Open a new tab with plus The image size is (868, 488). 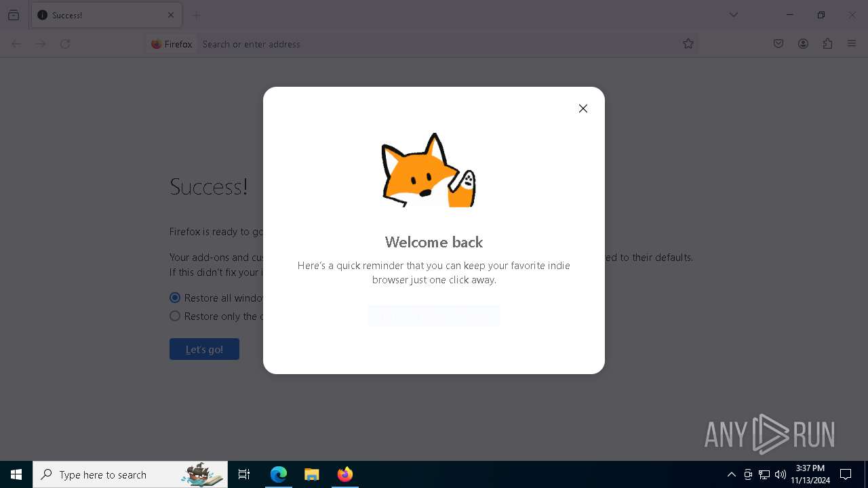(x=197, y=15)
